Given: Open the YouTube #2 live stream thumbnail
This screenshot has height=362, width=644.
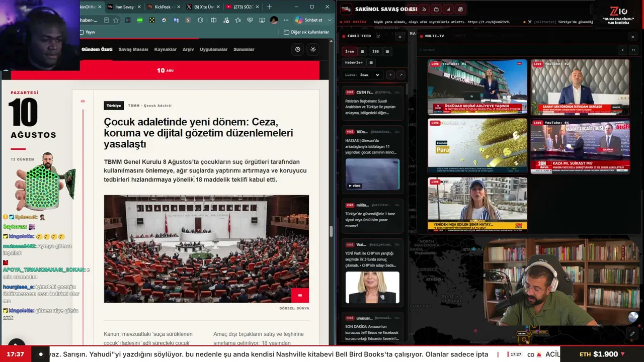Looking at the screenshot, I should click(580, 87).
